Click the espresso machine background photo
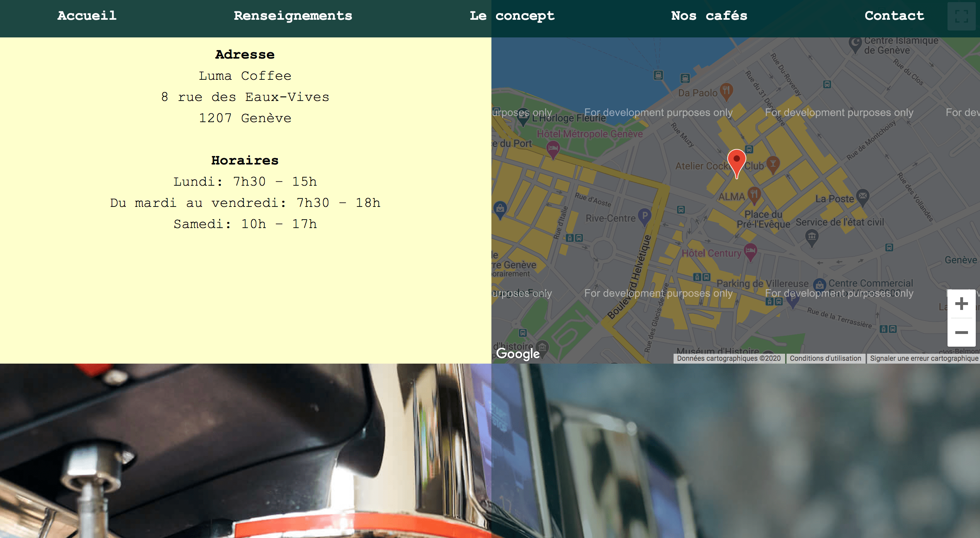This screenshot has height=538, width=980. (490, 450)
